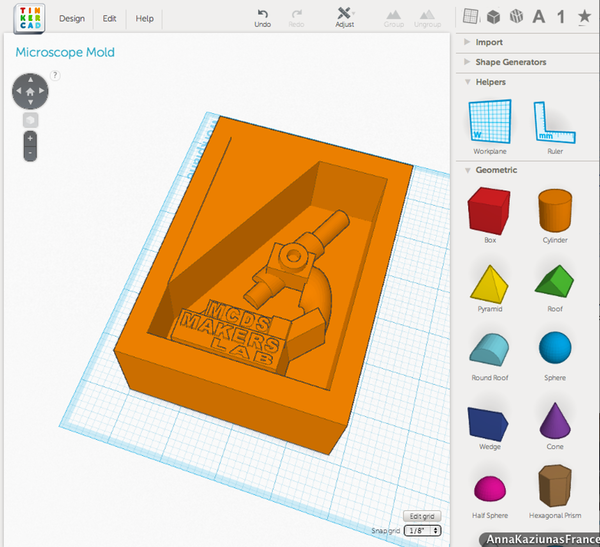Image resolution: width=600 pixels, height=547 pixels.
Task: Show the workplane grid panel icon
Action: click(x=470, y=16)
